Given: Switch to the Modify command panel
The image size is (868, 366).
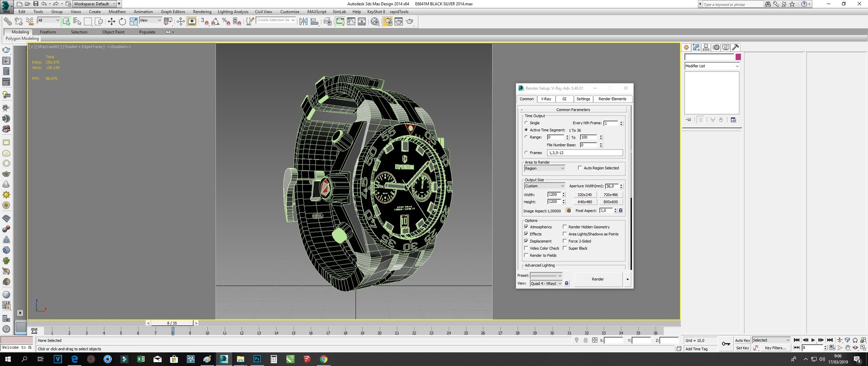Looking at the screenshot, I should 696,47.
